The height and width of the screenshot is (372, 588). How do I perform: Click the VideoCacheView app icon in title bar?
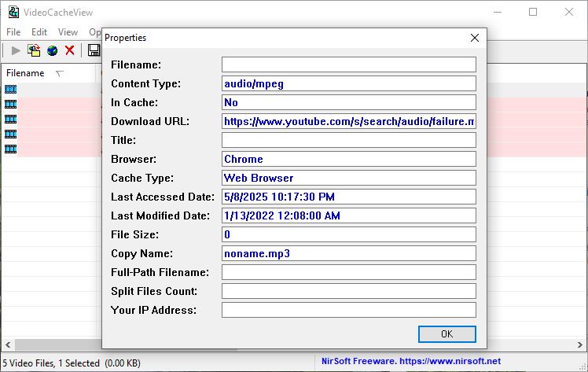13,12
